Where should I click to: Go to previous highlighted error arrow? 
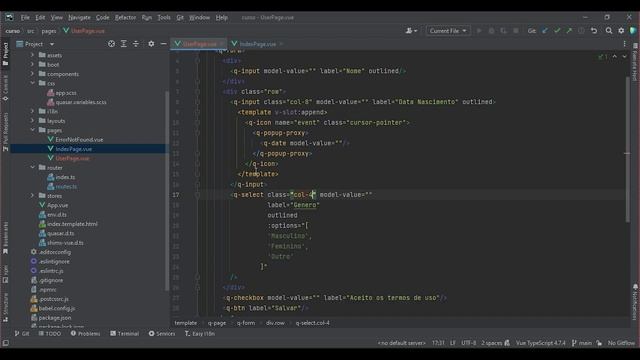coord(614,57)
